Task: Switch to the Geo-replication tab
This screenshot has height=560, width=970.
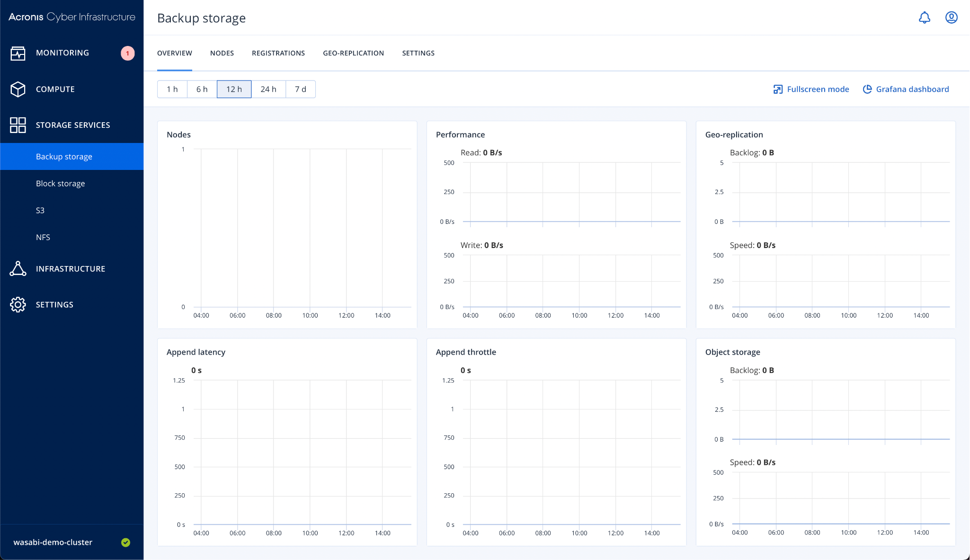Action: 353,53
